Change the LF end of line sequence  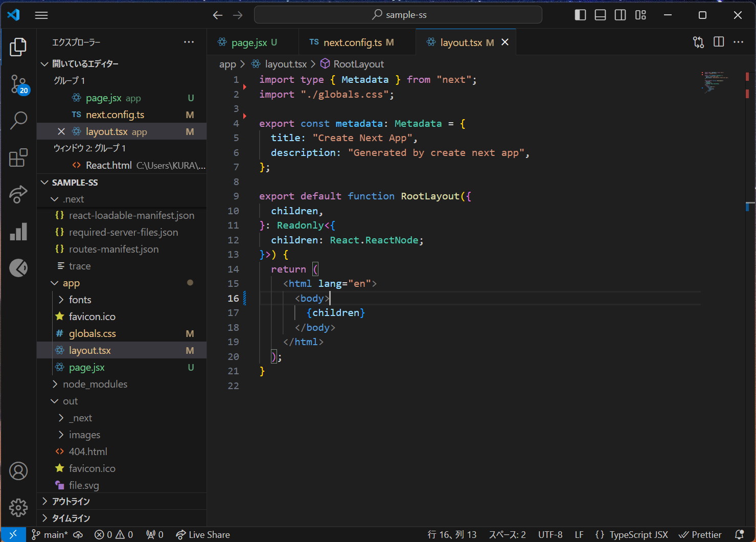[x=579, y=534]
